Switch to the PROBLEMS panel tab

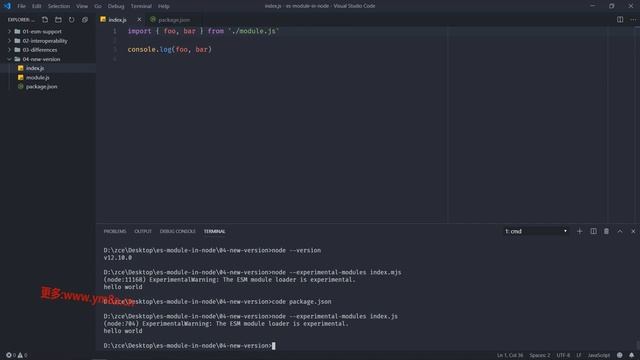(115, 231)
